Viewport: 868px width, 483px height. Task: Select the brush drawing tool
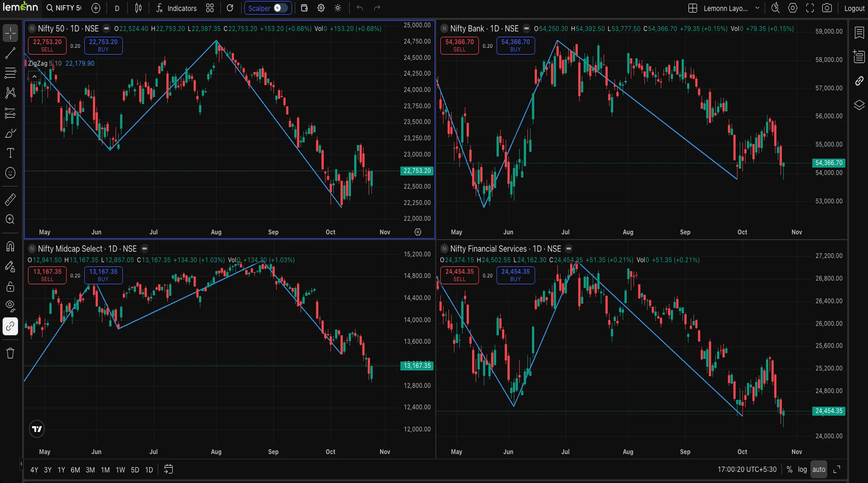[10, 133]
